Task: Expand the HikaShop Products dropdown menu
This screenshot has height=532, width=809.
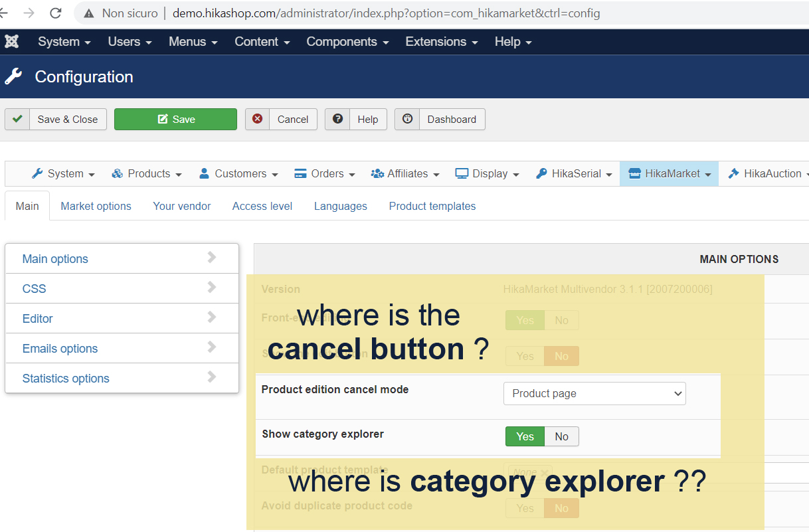Action: click(147, 173)
